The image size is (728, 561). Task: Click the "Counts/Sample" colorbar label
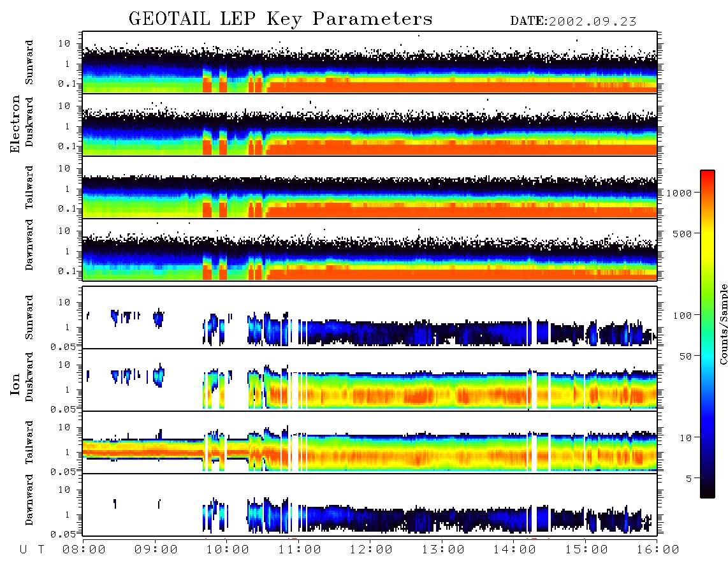point(724,324)
